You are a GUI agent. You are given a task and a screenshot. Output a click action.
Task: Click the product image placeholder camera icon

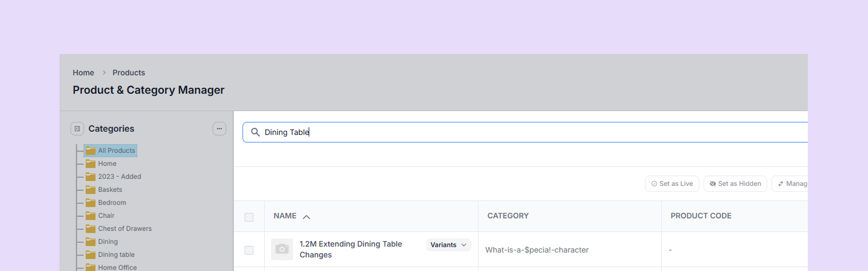coord(282,249)
